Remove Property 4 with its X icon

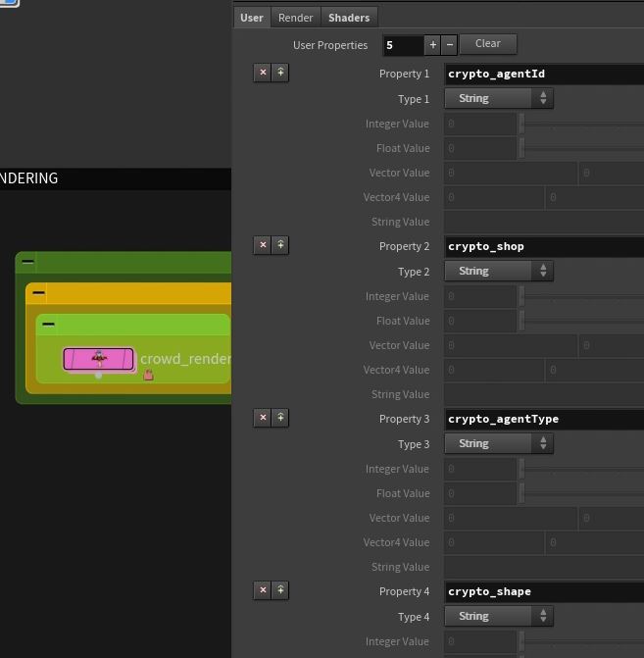click(263, 590)
